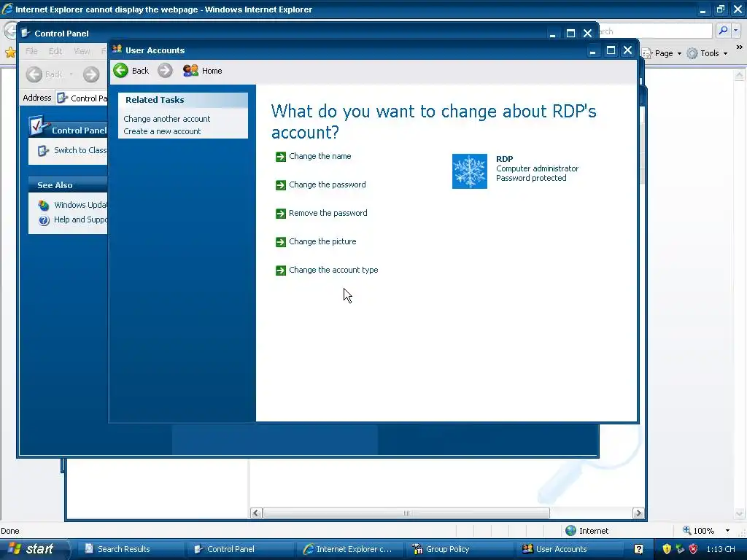Select Remove the password link
Image resolution: width=747 pixels, height=560 pixels.
pos(328,213)
